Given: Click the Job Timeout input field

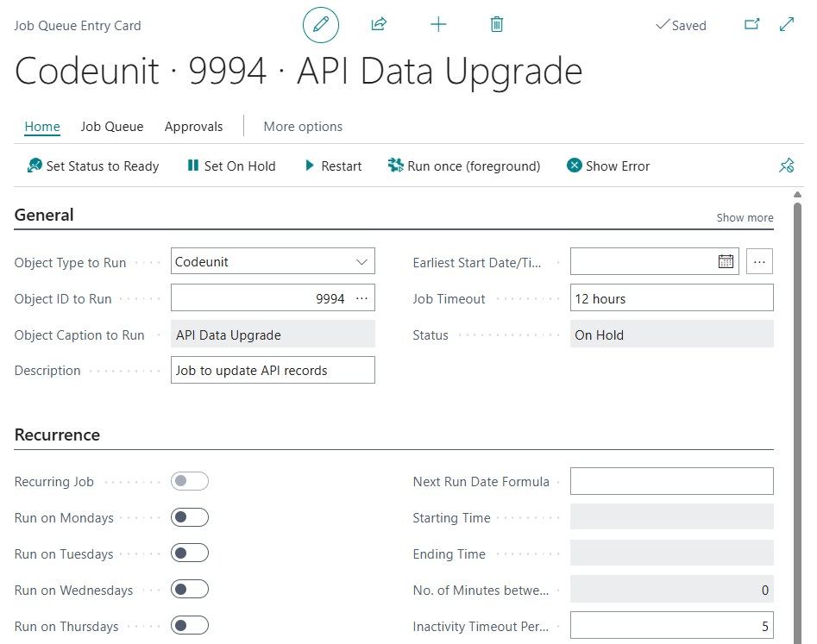Looking at the screenshot, I should pyautogui.click(x=671, y=297).
